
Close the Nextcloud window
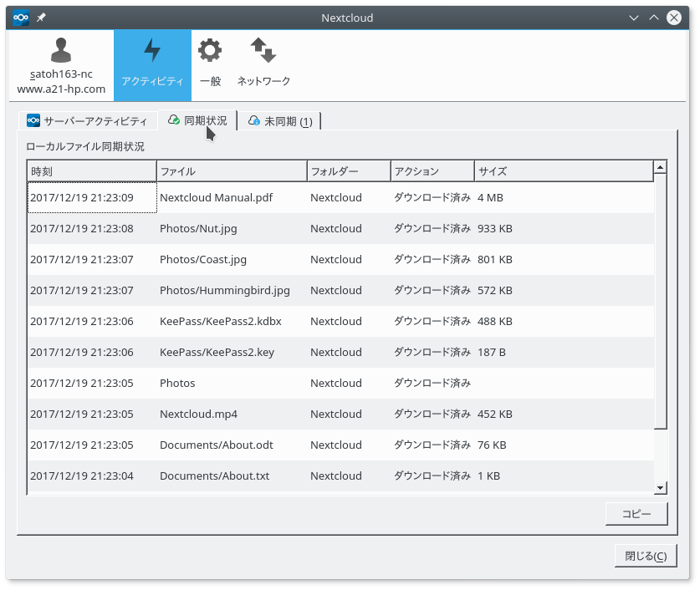click(x=674, y=18)
